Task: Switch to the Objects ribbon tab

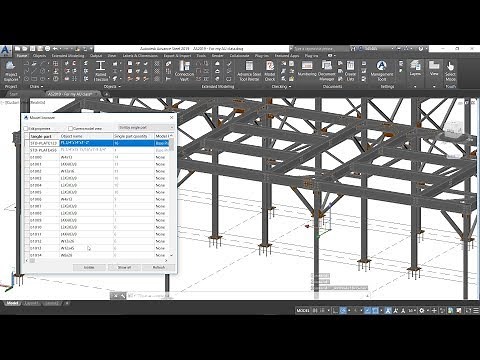Action: pos(39,56)
